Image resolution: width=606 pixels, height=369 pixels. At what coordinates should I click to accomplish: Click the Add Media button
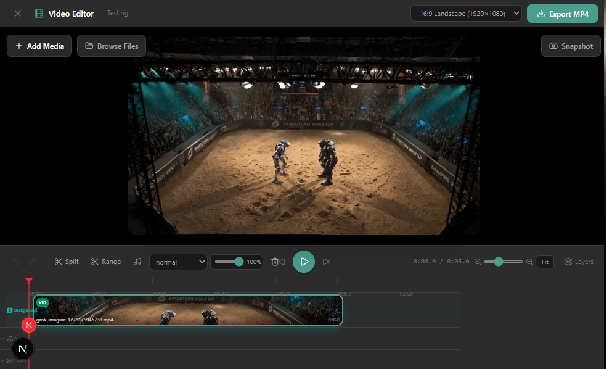[39, 46]
